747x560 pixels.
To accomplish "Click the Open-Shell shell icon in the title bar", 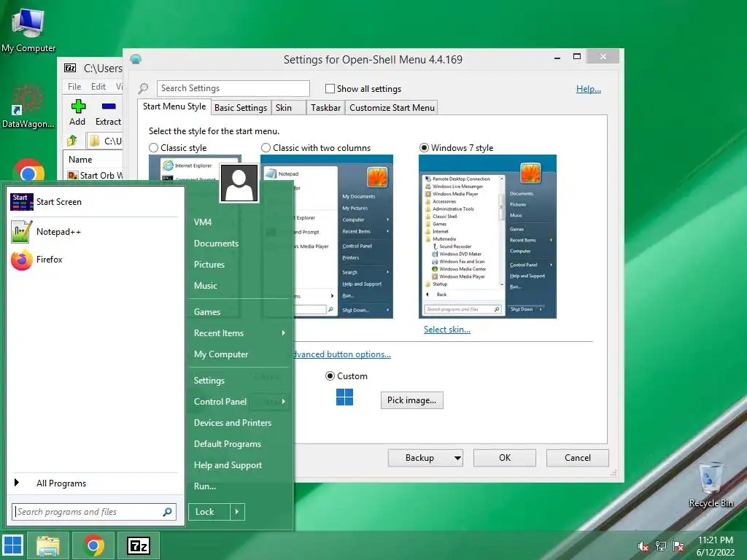I will pyautogui.click(x=136, y=59).
